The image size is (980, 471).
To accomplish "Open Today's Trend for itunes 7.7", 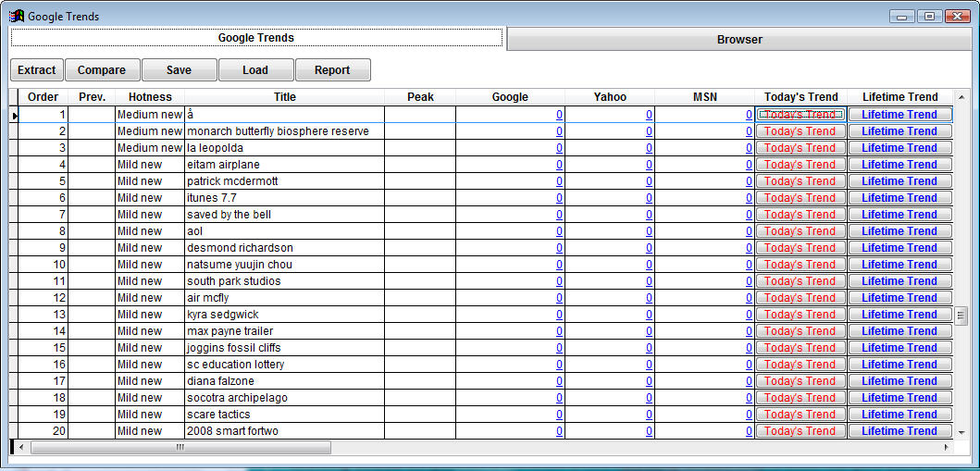I will point(800,198).
